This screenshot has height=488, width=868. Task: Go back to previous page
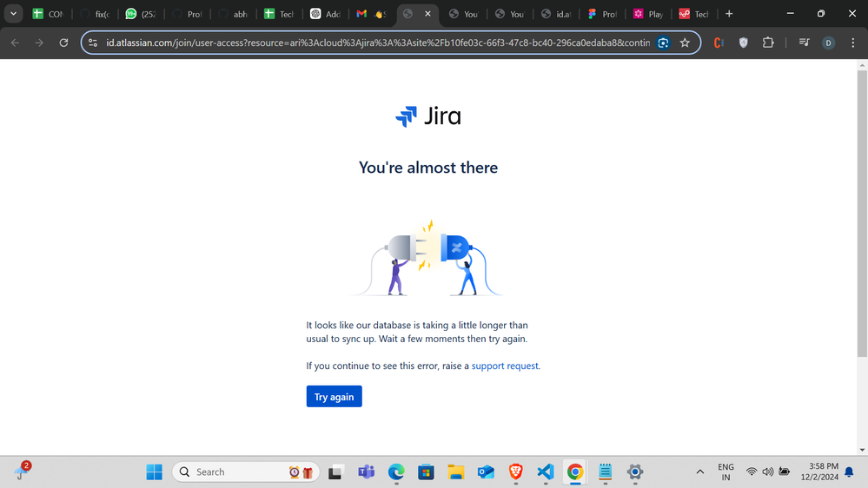[x=15, y=43]
